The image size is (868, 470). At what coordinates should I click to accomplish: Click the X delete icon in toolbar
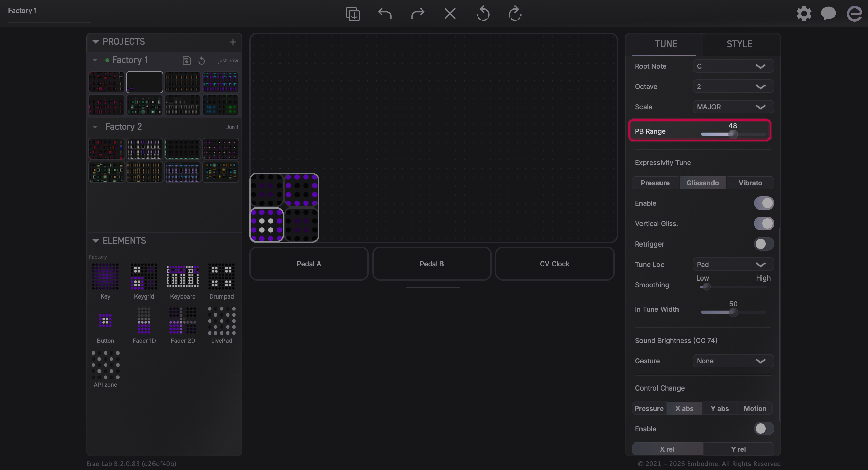pyautogui.click(x=450, y=14)
